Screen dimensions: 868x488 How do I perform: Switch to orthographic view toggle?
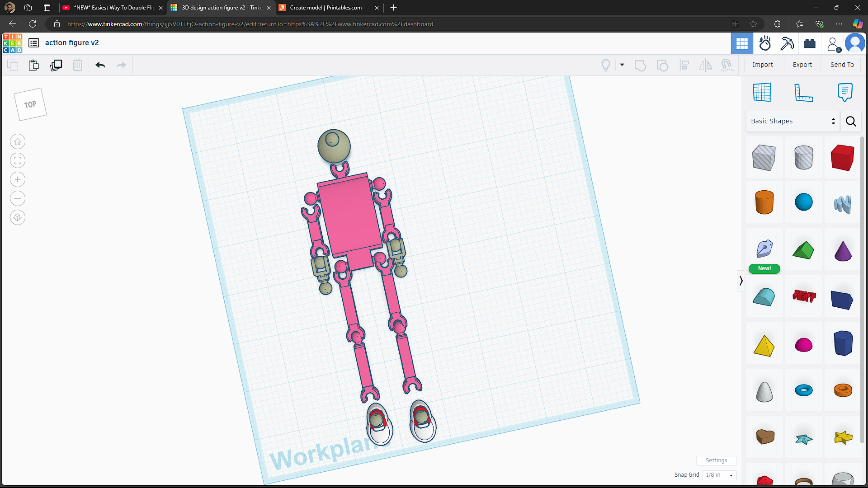coord(18,217)
